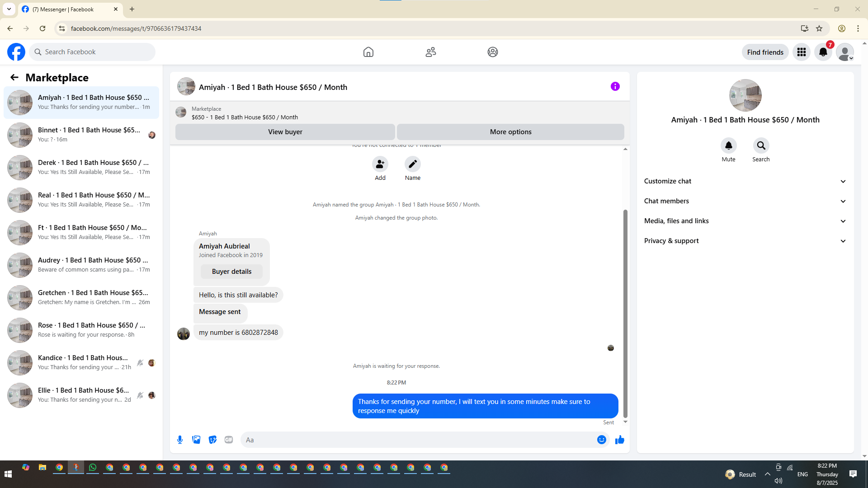Bookmark this page with the star icon
This screenshot has width=868, height=488.
point(819,28)
